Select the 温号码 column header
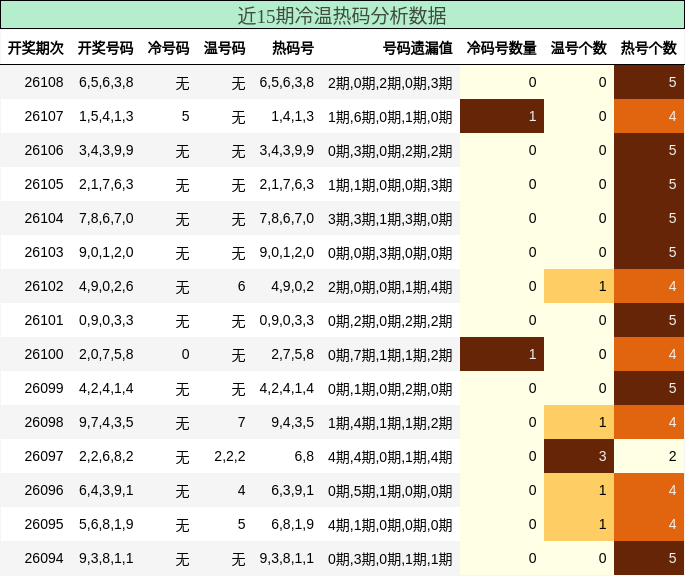This screenshot has height=576, width=685. [225, 48]
